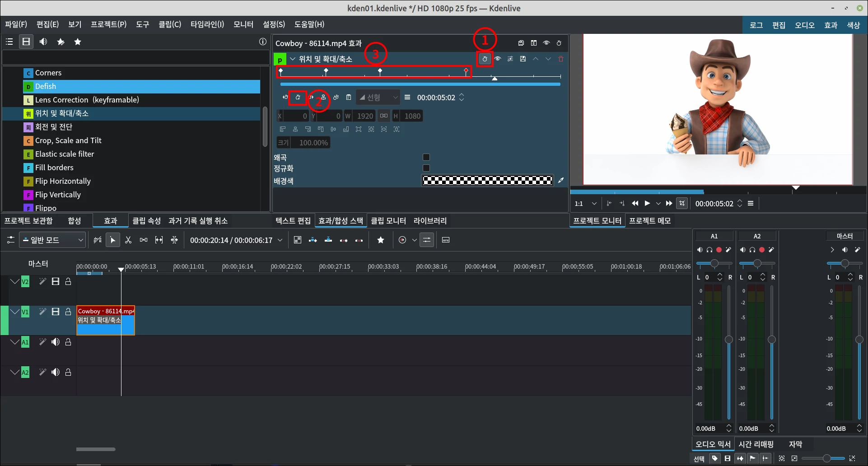Lock the V2 track
This screenshot has width=868, height=466.
[68, 282]
